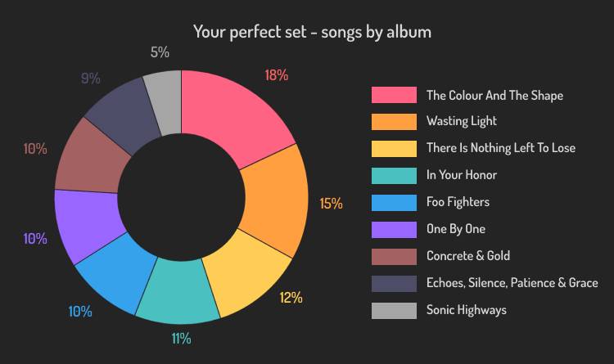Click the teal In Your Honor legend swatch
This screenshot has height=364, width=614.
tap(394, 176)
